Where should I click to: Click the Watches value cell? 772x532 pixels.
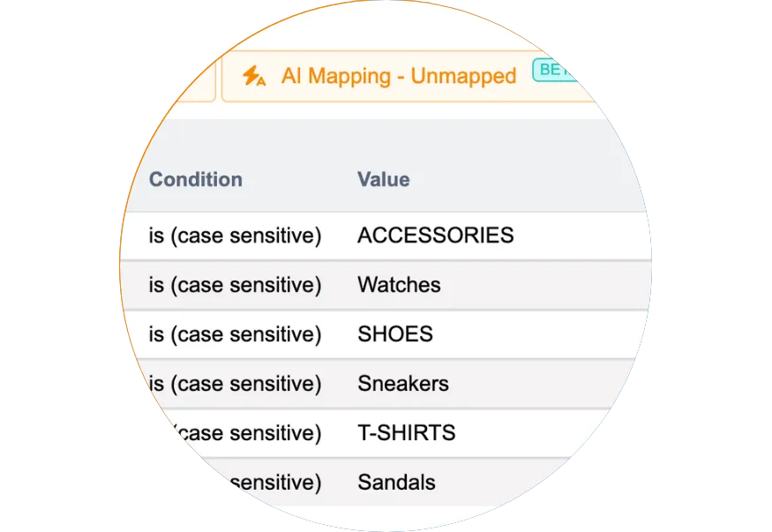pos(399,285)
